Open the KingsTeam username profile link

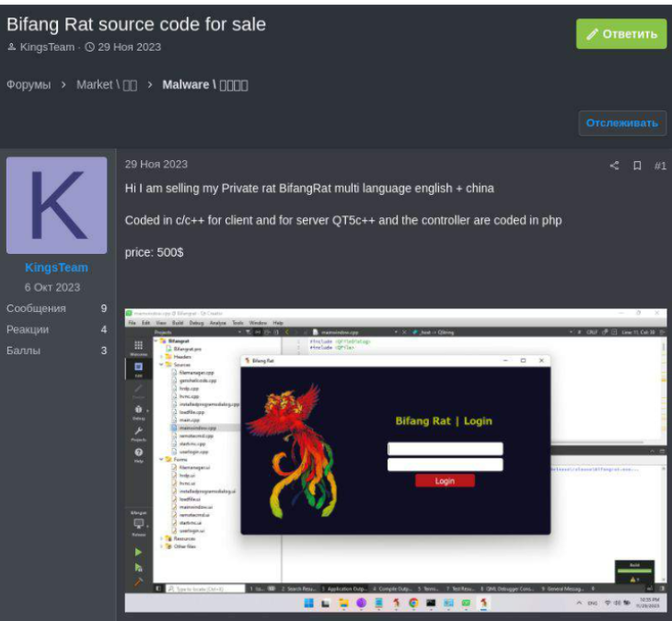pos(56,268)
